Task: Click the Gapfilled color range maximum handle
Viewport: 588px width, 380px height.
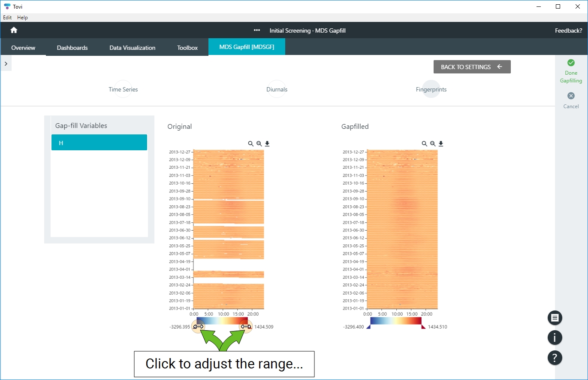Action: point(423,327)
